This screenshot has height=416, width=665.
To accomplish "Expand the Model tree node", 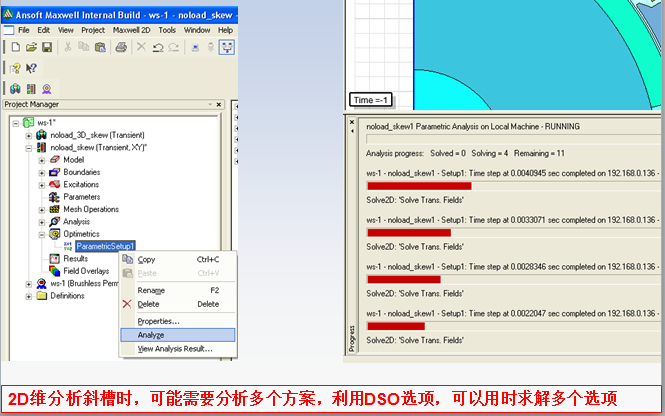I will (x=42, y=160).
